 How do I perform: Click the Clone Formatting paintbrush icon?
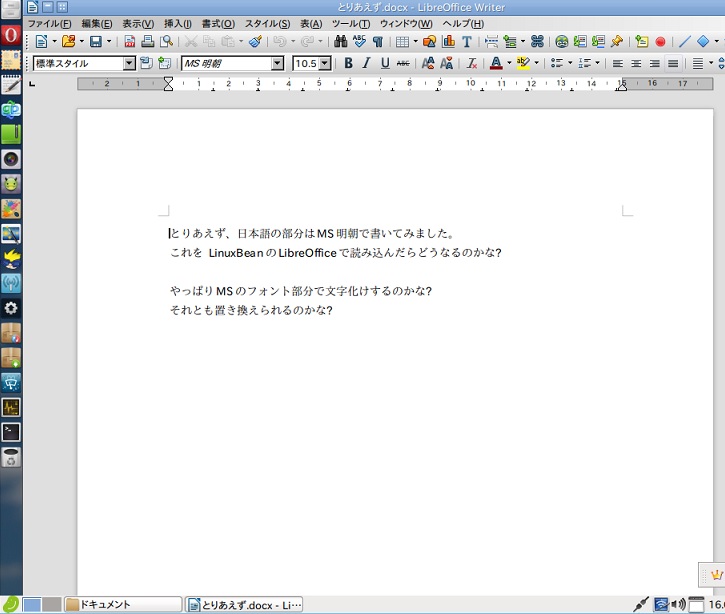[255, 42]
